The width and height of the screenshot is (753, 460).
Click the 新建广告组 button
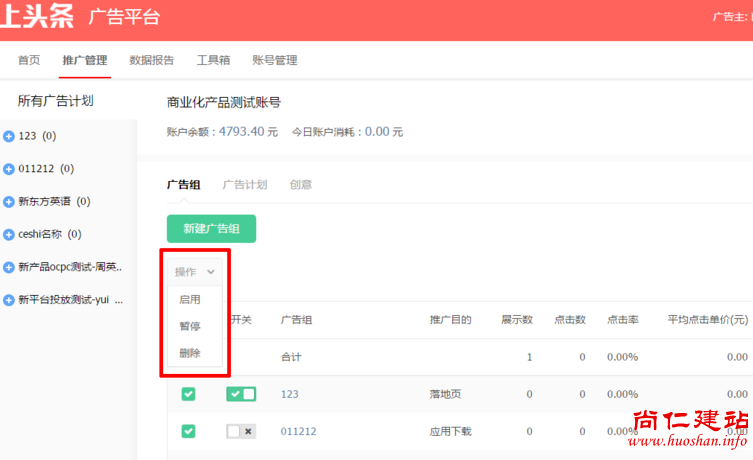pyautogui.click(x=211, y=229)
